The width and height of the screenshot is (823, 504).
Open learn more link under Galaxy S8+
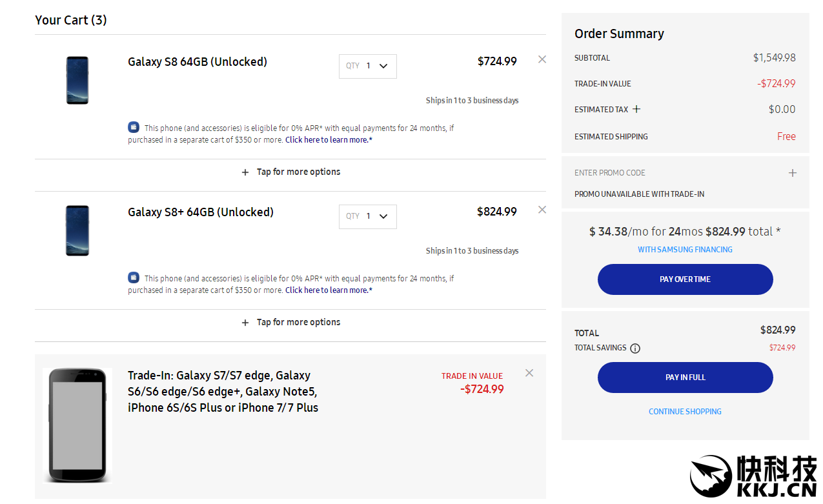(329, 290)
